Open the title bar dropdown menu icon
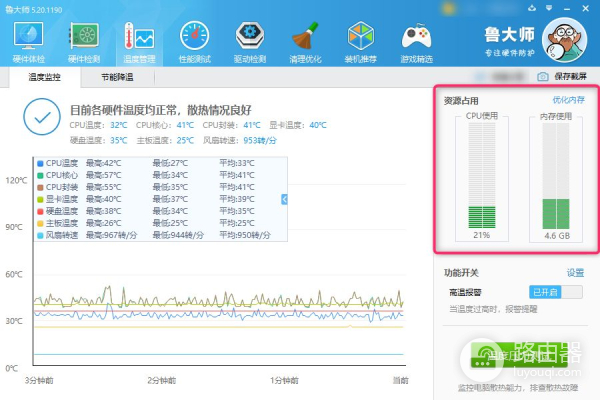 tap(549, 8)
